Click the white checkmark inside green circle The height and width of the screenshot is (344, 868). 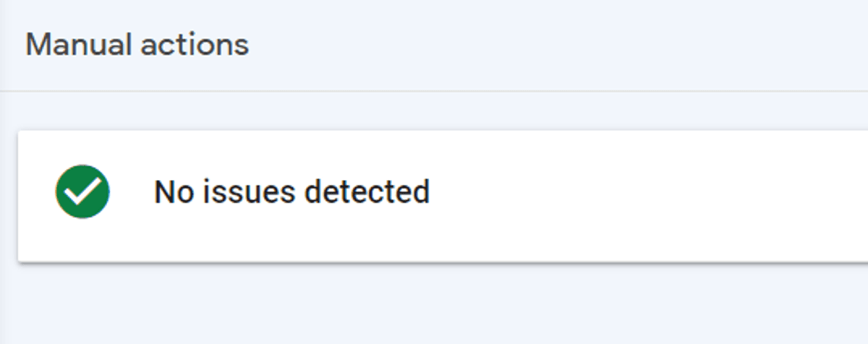[82, 192]
